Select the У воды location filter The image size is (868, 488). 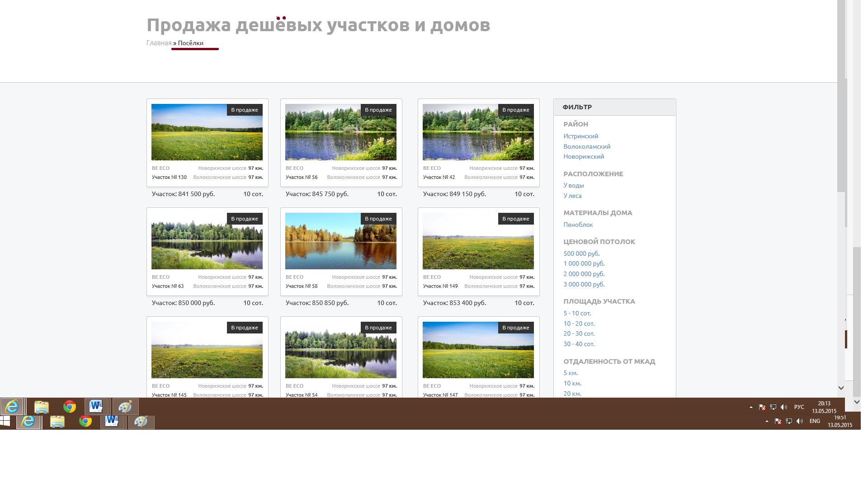tap(573, 185)
